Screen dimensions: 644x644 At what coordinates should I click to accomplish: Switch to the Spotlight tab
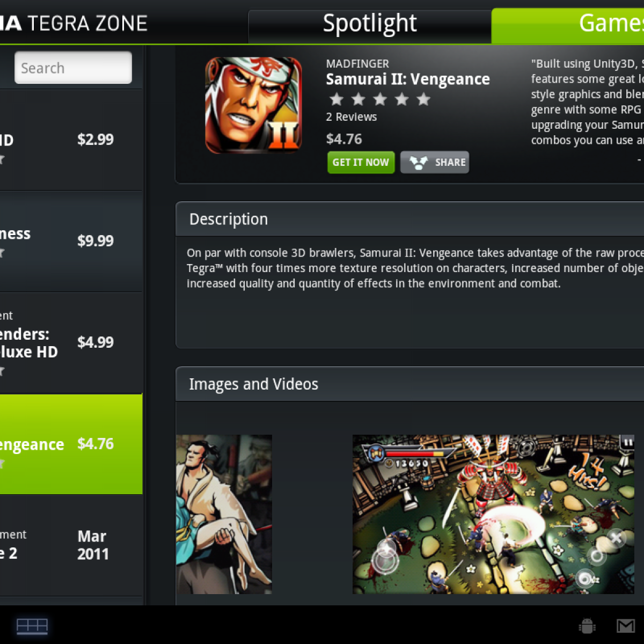pyautogui.click(x=370, y=25)
